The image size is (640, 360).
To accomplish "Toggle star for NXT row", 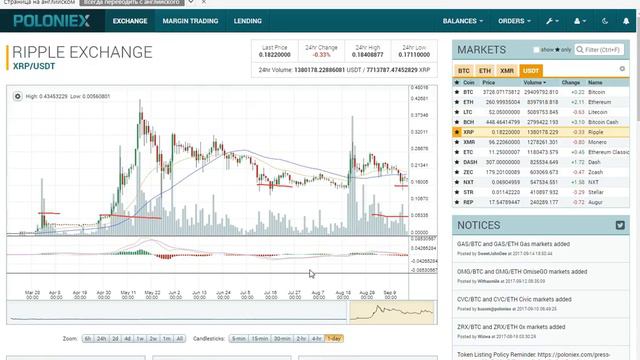I will coord(457,182).
